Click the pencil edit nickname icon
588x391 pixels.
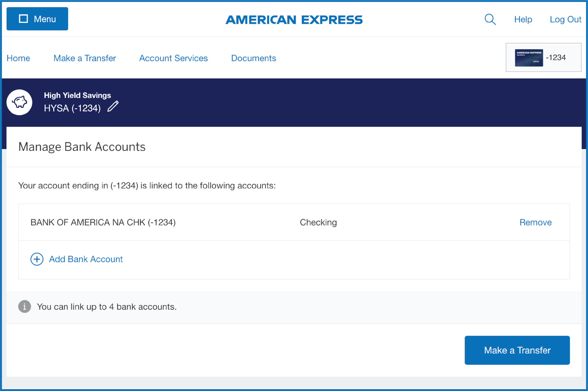coord(113,106)
